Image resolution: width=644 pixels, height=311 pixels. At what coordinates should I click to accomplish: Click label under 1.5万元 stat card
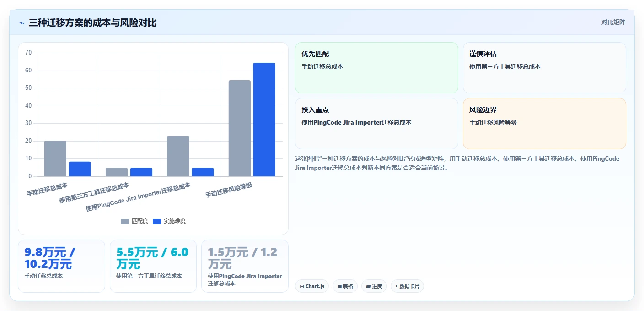click(245, 280)
